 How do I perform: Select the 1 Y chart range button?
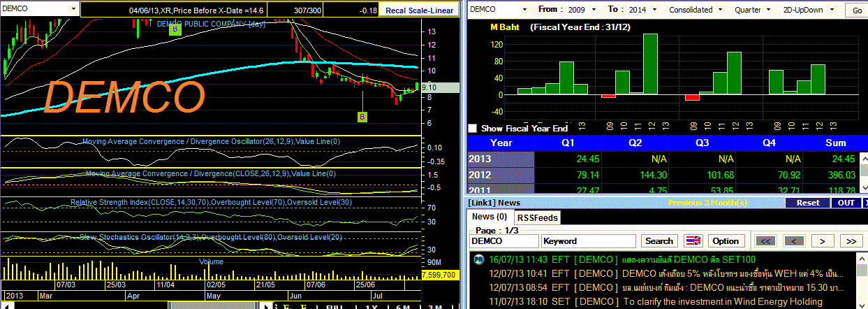pyautogui.click(x=372, y=306)
